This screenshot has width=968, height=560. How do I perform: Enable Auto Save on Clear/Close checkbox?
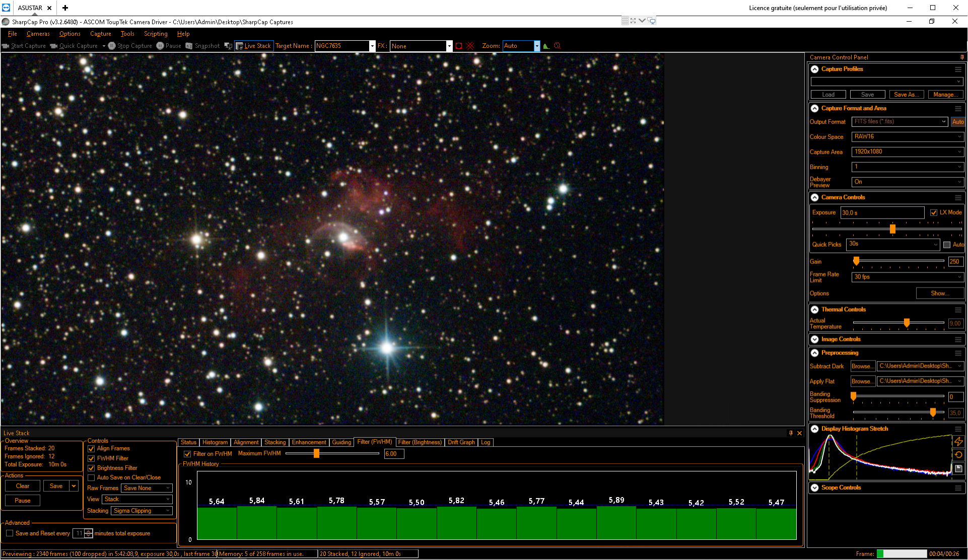click(x=91, y=478)
